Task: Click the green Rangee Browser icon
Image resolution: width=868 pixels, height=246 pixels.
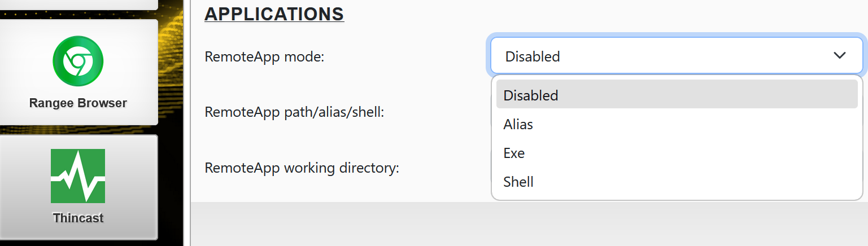Action: 78,61
